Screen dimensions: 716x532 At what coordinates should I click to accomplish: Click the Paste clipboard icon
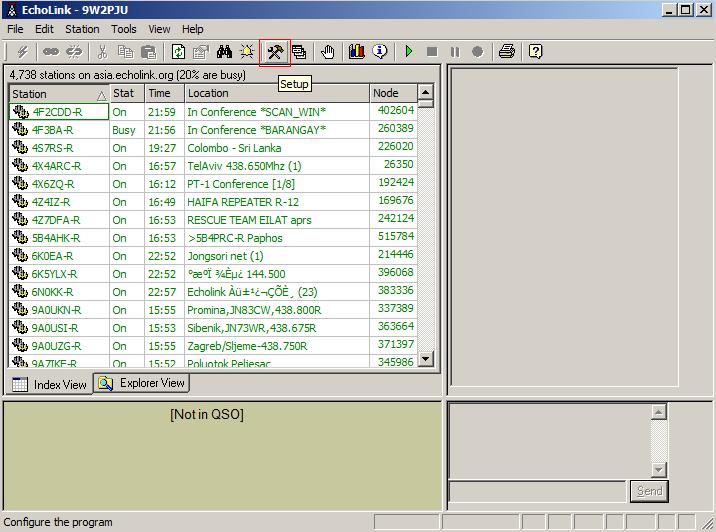pyautogui.click(x=149, y=52)
